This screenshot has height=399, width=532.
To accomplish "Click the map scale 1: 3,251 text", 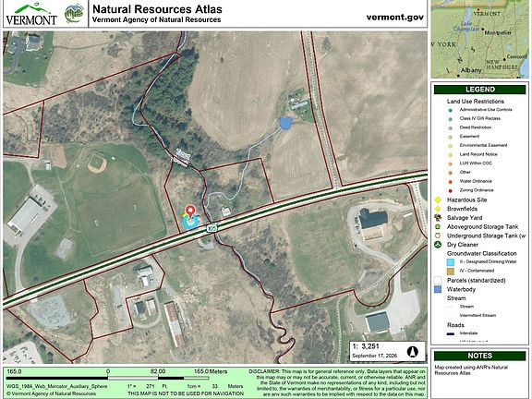I will 366,346.
